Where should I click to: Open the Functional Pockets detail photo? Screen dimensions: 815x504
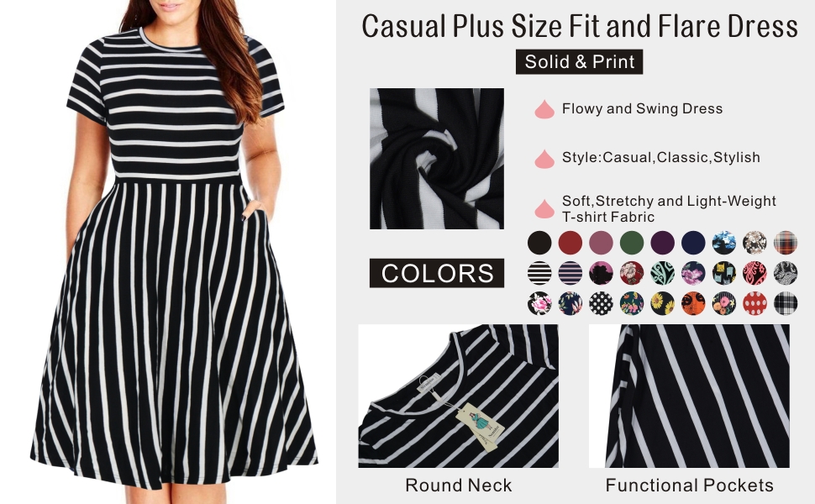(689, 396)
